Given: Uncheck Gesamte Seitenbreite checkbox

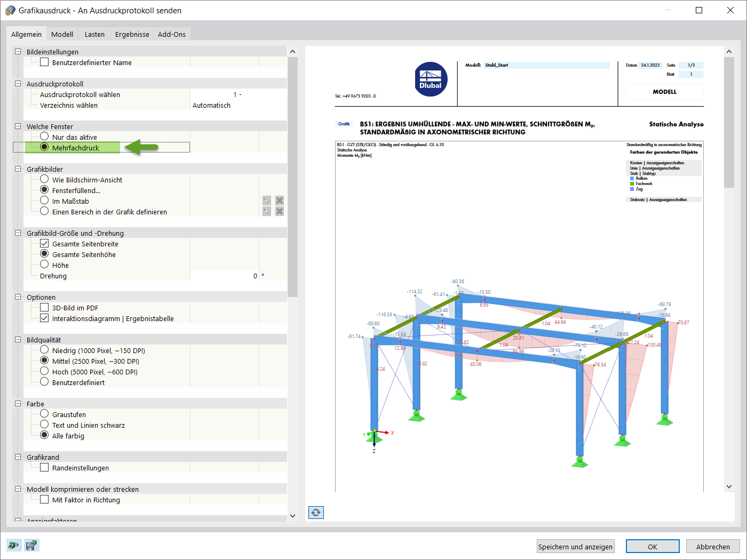Looking at the screenshot, I should point(44,243).
